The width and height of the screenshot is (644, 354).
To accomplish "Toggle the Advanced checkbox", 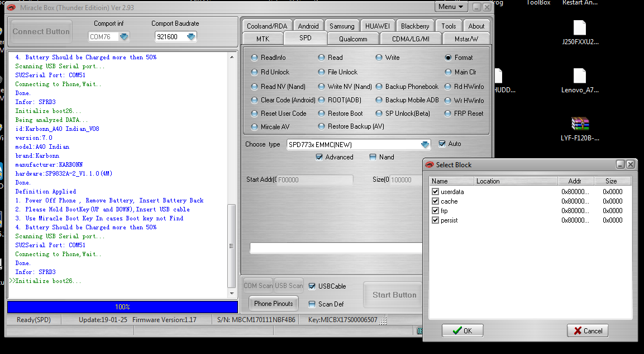I will coord(319,157).
